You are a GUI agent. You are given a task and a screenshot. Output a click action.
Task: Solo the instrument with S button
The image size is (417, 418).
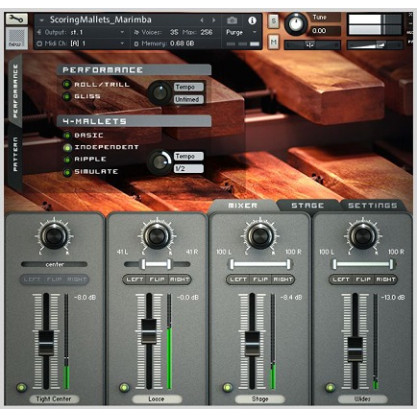click(x=273, y=22)
